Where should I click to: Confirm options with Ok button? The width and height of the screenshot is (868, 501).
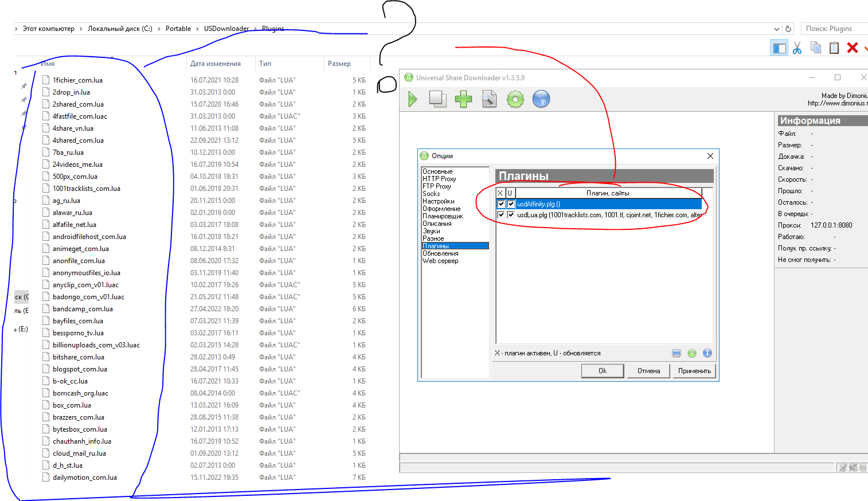[x=603, y=371]
